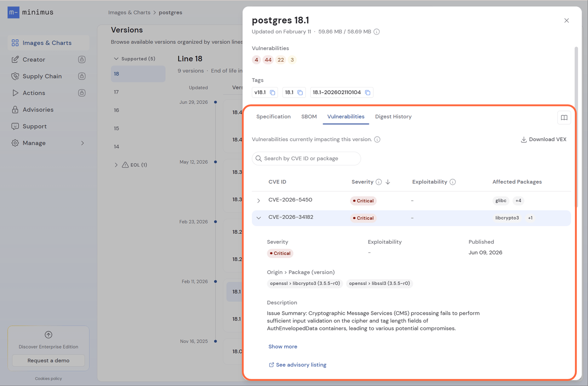This screenshot has height=386, width=588.
Task: Click the minimus logo icon
Action: [x=13, y=12]
